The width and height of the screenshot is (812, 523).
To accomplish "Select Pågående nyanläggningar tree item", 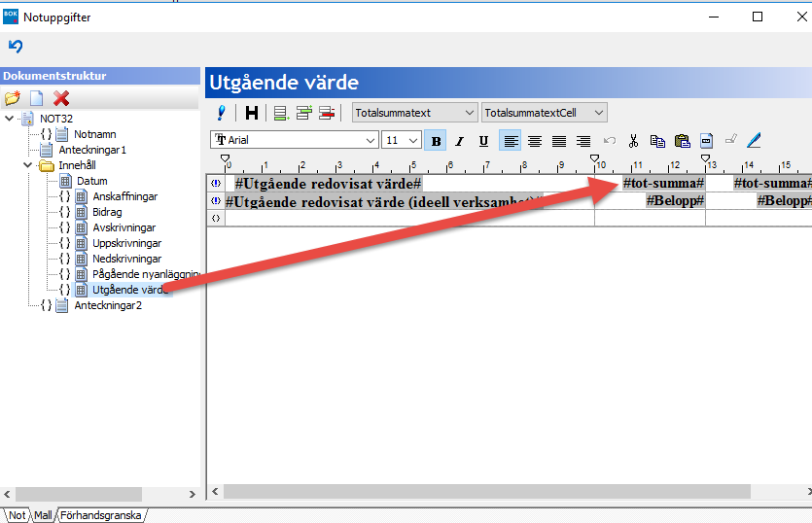I will (x=146, y=274).
